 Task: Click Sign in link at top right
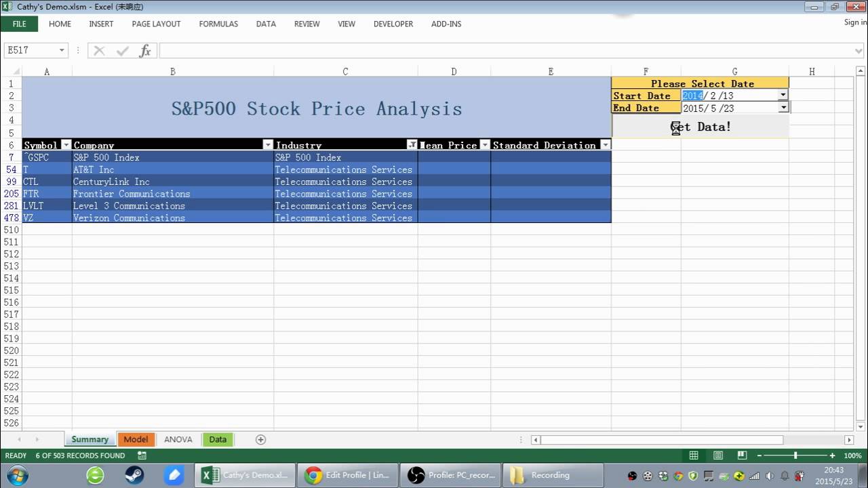tap(855, 22)
